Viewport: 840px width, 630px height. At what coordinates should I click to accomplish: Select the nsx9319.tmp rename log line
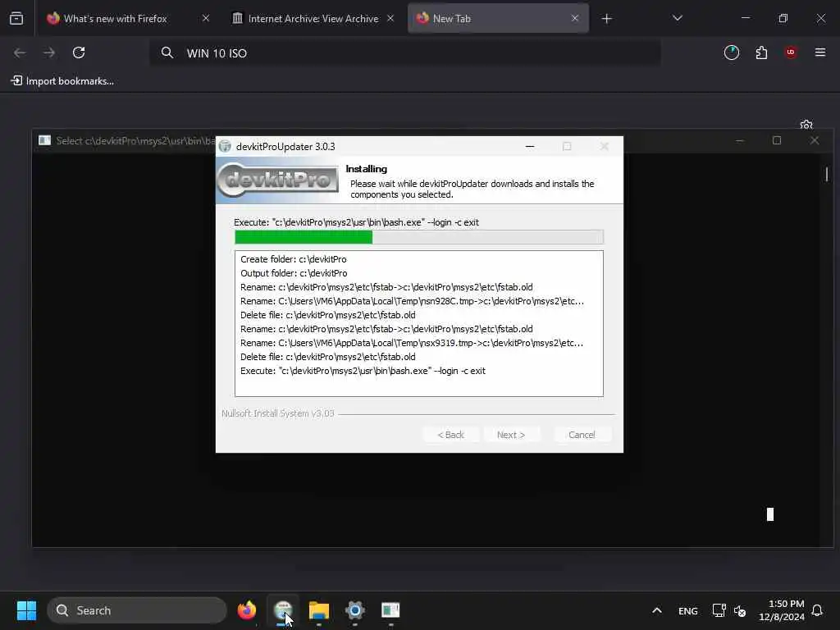tap(412, 343)
